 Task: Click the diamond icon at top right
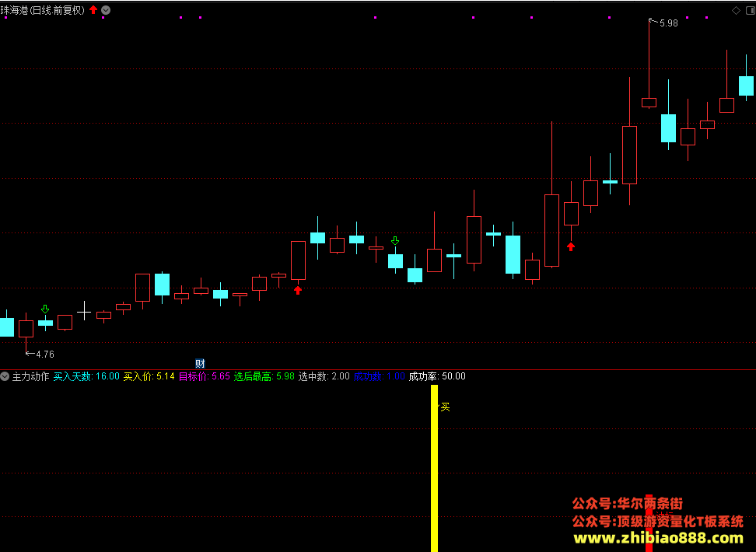(x=737, y=11)
